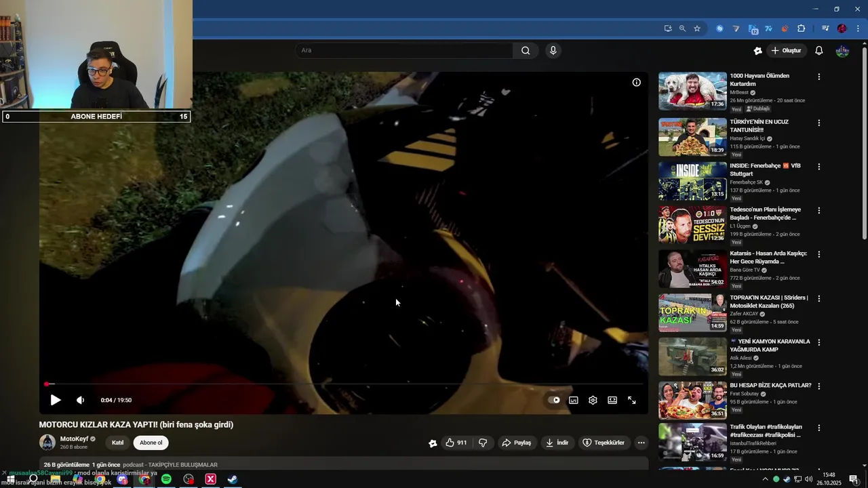
Task: Click the Teşekkürler thanks button
Action: [x=603, y=443]
